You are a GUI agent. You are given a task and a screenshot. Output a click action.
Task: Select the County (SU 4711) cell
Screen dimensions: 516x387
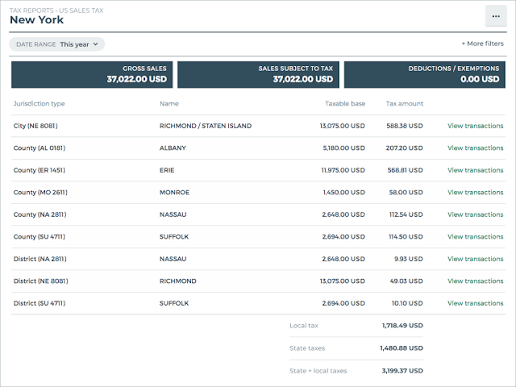point(39,237)
